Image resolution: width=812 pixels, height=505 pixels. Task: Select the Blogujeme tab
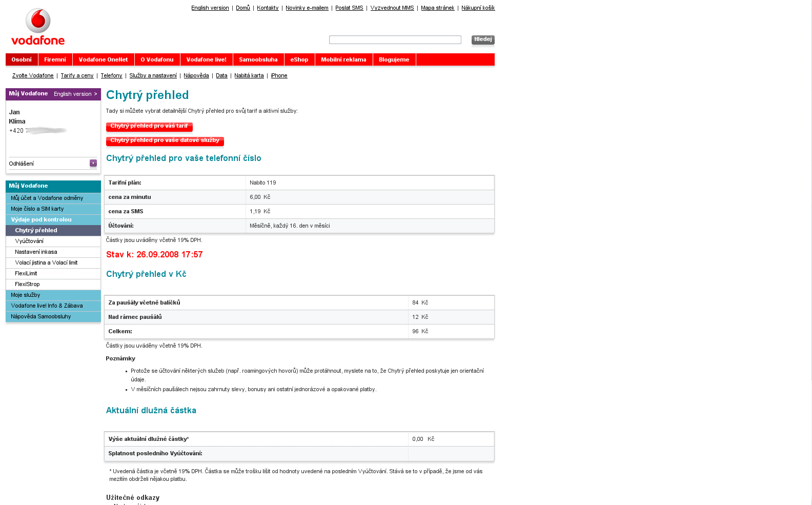point(394,59)
